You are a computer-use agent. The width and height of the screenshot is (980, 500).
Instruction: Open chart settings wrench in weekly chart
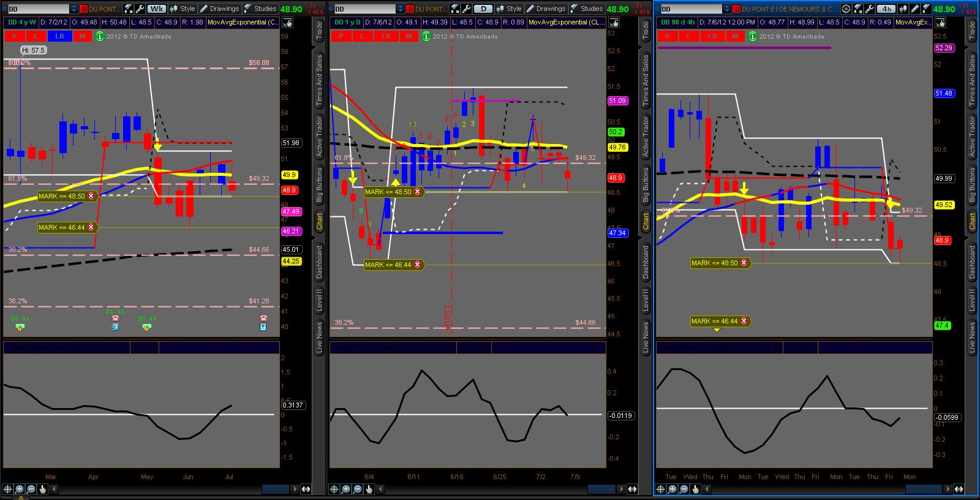(x=140, y=9)
